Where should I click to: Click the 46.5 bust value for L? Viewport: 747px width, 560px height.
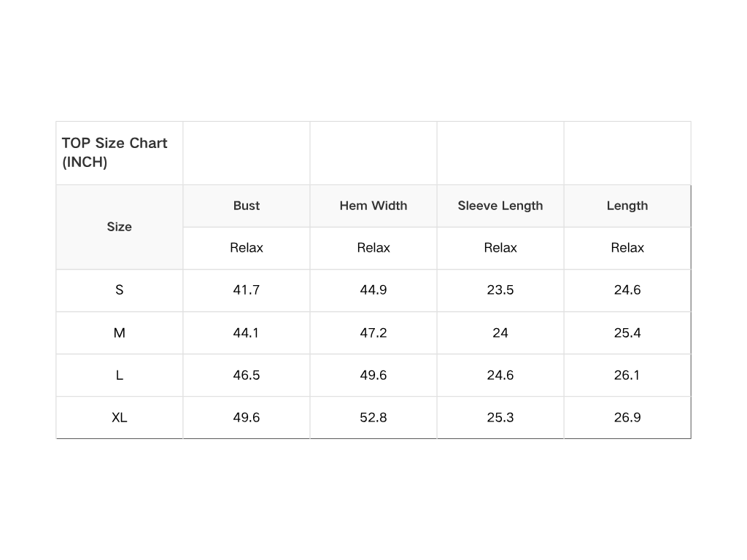247,375
